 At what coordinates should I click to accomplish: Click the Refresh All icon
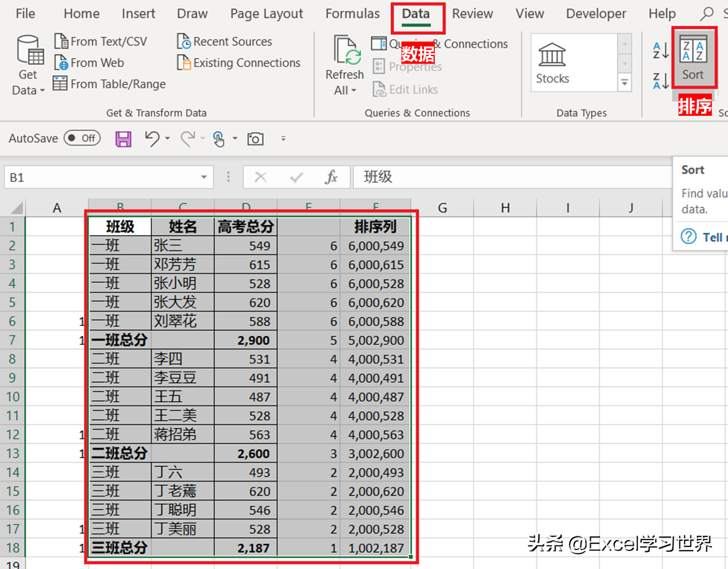pyautogui.click(x=347, y=51)
